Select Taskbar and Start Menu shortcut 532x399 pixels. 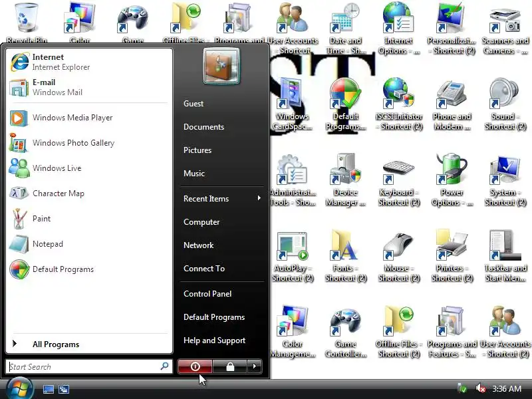click(x=505, y=256)
